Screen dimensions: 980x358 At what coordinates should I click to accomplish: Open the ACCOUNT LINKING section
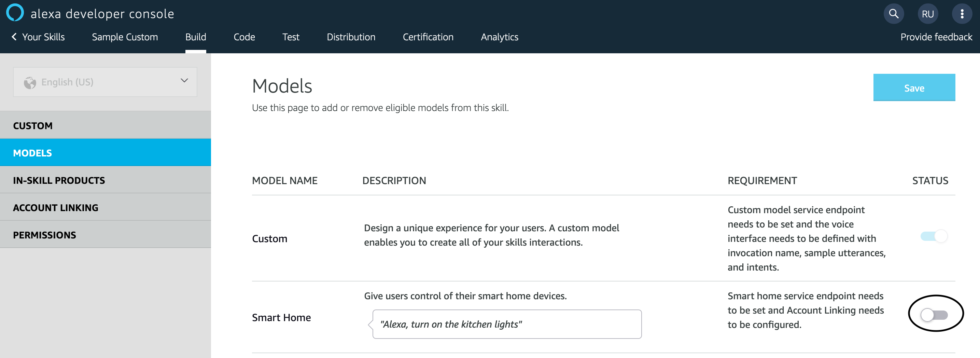(56, 207)
